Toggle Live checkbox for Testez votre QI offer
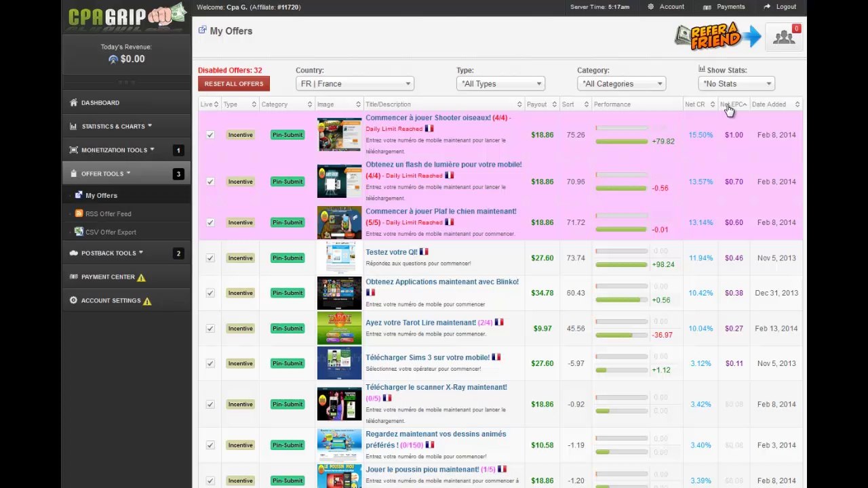This screenshot has width=868, height=488. (210, 258)
